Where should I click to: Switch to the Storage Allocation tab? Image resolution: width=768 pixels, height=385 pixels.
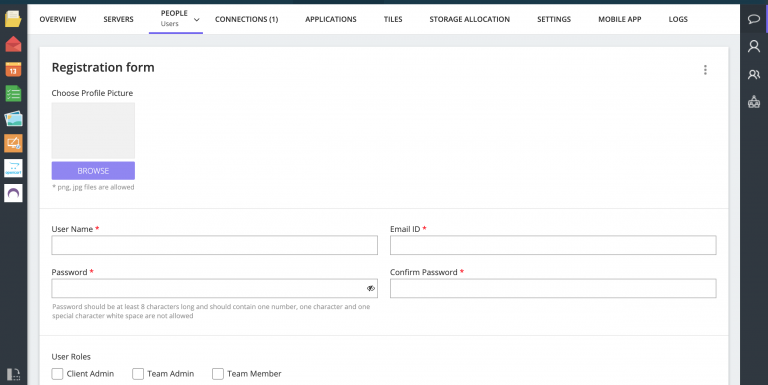click(x=469, y=19)
